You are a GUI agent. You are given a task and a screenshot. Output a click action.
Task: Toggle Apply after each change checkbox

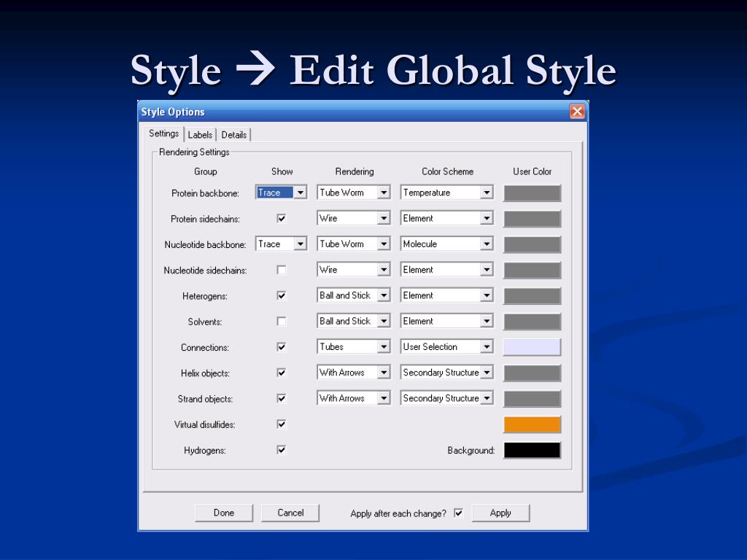pos(458,513)
